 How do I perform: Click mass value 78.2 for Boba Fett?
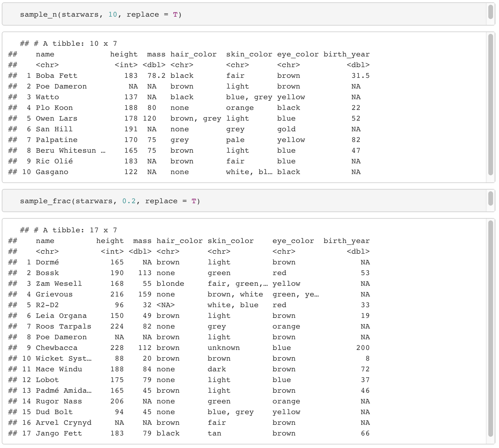[x=156, y=76]
